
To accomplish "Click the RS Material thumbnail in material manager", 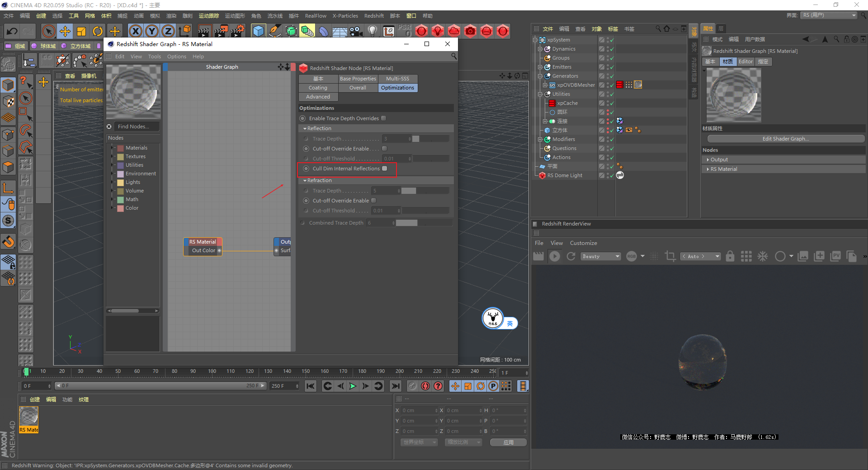I will pyautogui.click(x=28, y=416).
